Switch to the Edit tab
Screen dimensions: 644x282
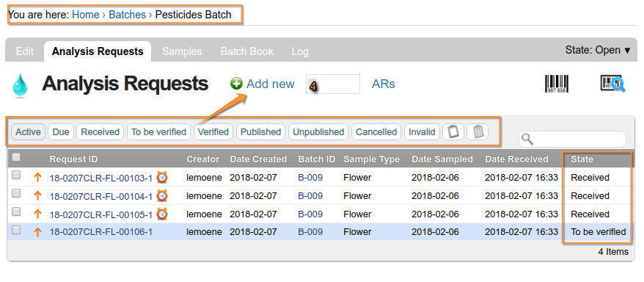(25, 51)
